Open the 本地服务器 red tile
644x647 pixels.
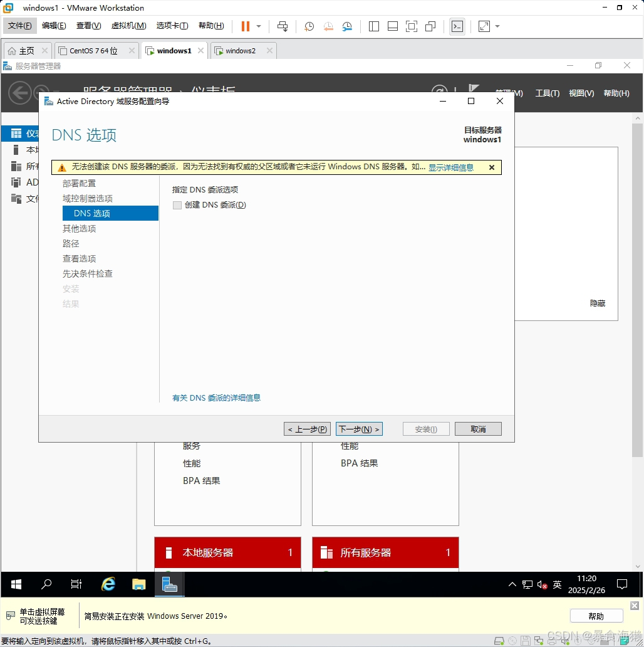(x=227, y=552)
